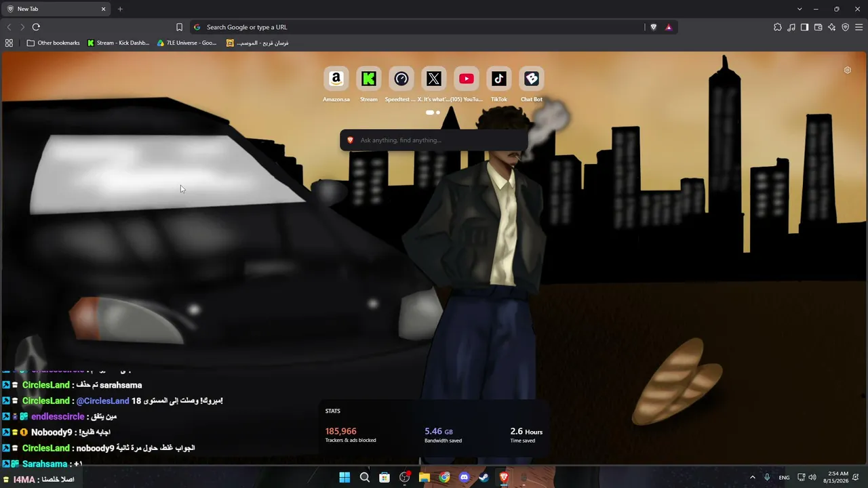Open the X shortcut tile
The height and width of the screenshot is (488, 868).
(434, 79)
